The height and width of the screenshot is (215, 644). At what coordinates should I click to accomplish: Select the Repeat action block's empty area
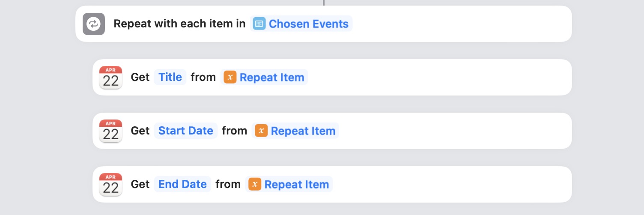(462, 24)
